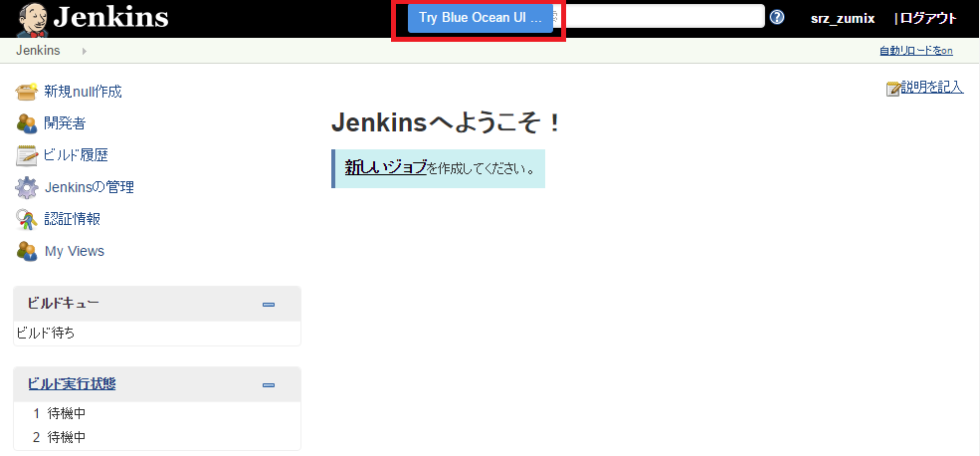The height and width of the screenshot is (456, 980).
Task: Collapse the ビルド実行状態 panel
Action: 269,385
